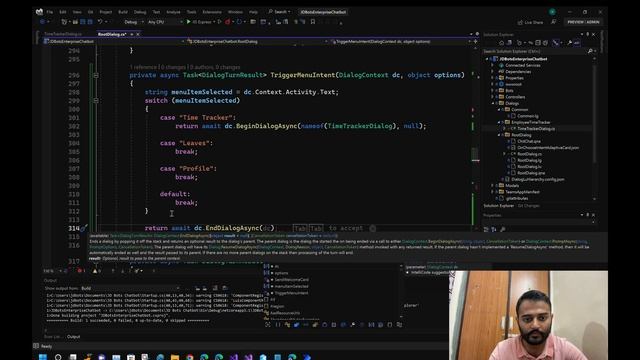640x360 pixels.
Task: Click the Search Solution Explorer input field
Action: point(535,51)
